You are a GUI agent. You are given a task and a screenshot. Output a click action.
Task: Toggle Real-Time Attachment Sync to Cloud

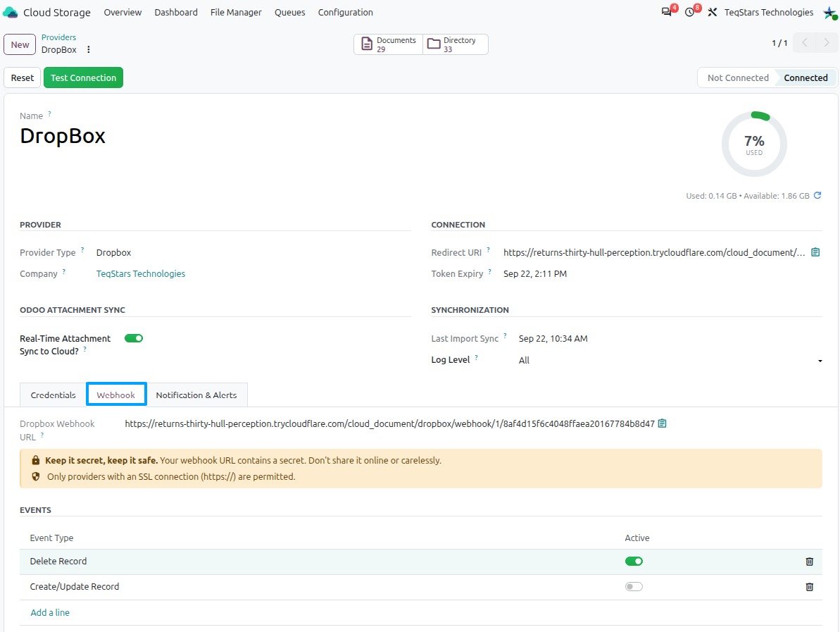(134, 338)
